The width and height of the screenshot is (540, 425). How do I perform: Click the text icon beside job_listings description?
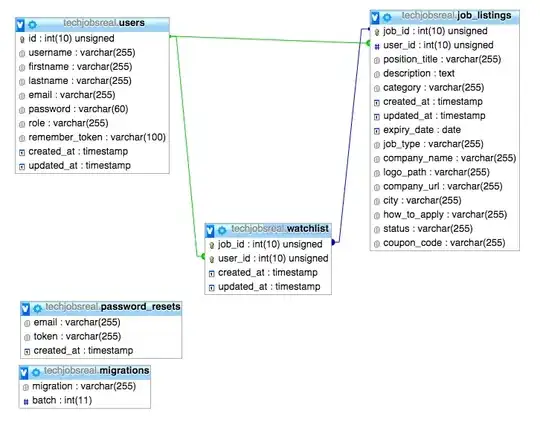(x=377, y=74)
